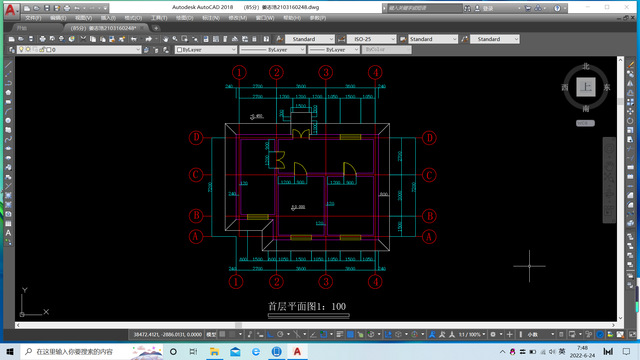The width and height of the screenshot is (640, 360).
Task: Toggle Ortho mode in status bar
Action: coord(270,335)
